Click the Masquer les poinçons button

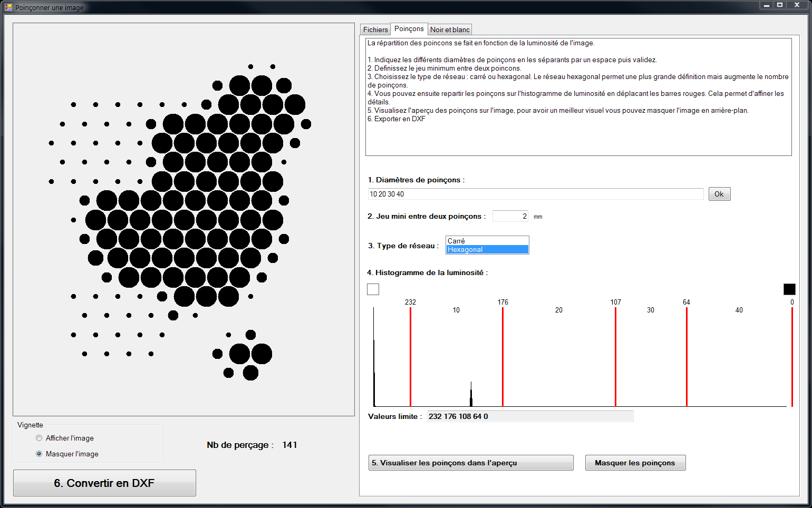coord(635,463)
